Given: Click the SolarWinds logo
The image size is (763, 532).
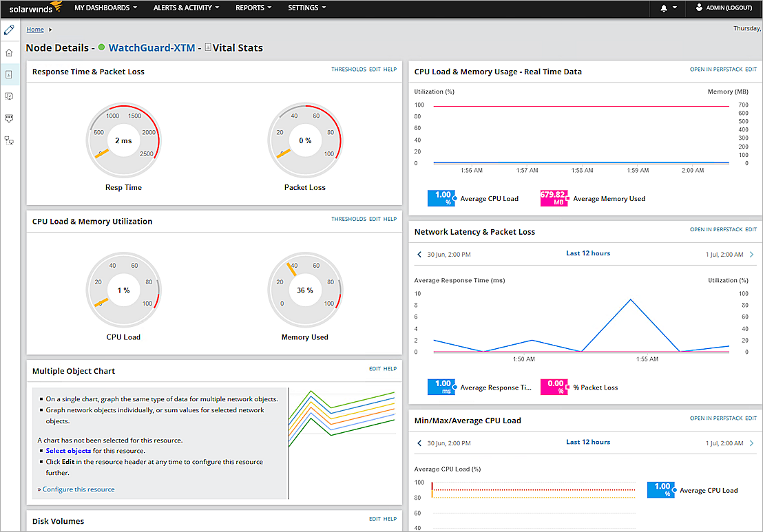Looking at the screenshot, I should [35, 8].
